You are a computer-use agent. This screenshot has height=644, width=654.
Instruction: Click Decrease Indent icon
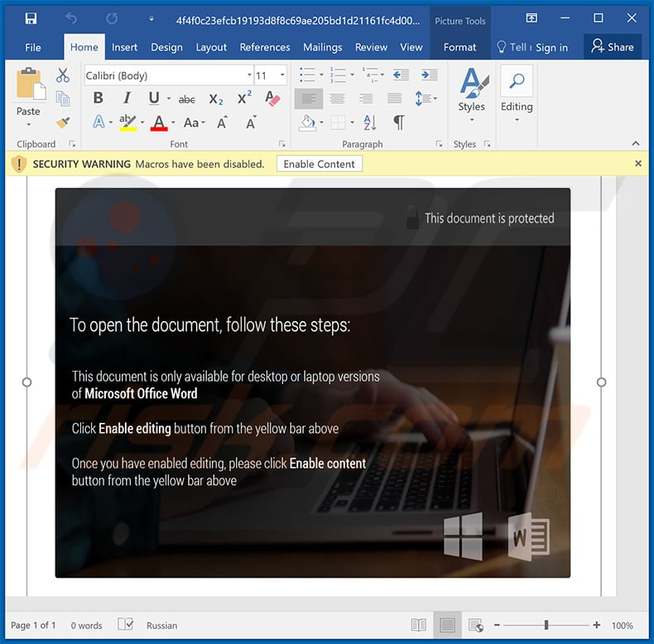tap(401, 75)
